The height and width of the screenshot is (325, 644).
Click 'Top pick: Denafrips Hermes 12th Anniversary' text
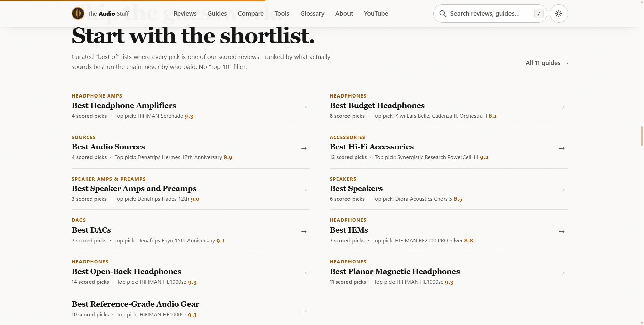168,157
